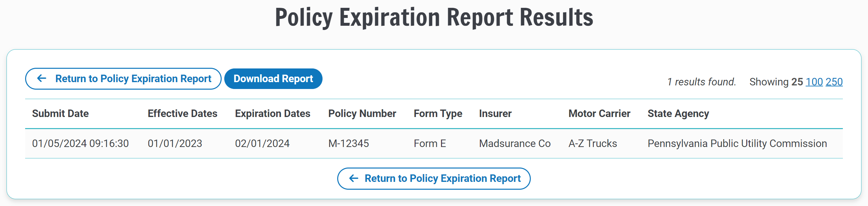Viewport: 868px width, 206px height.
Task: Click the back arrow icon in top Return button
Action: (41, 79)
